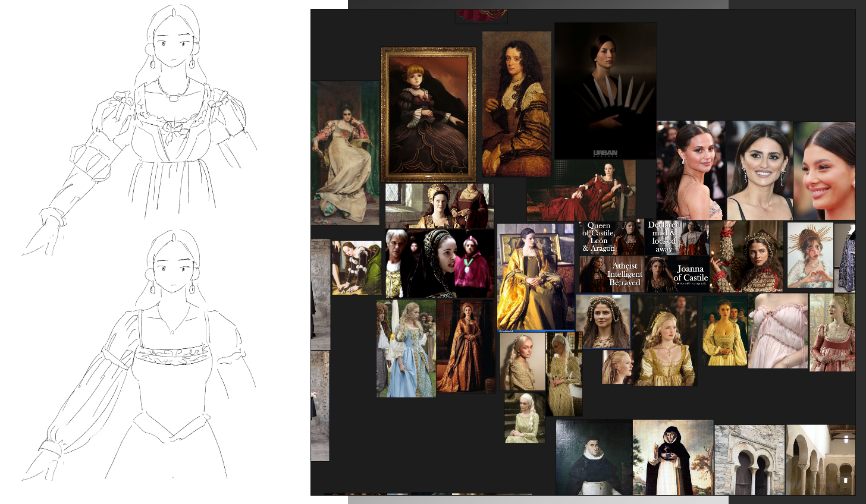866x504 pixels.
Task: Select woman in rose-red square-neck dress
Action: pyautogui.click(x=833, y=333)
